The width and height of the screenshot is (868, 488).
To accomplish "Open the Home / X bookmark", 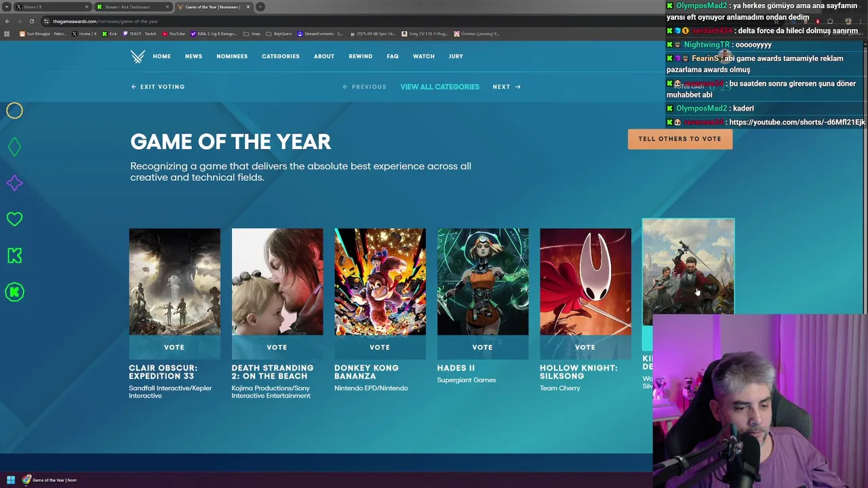I will coord(85,33).
